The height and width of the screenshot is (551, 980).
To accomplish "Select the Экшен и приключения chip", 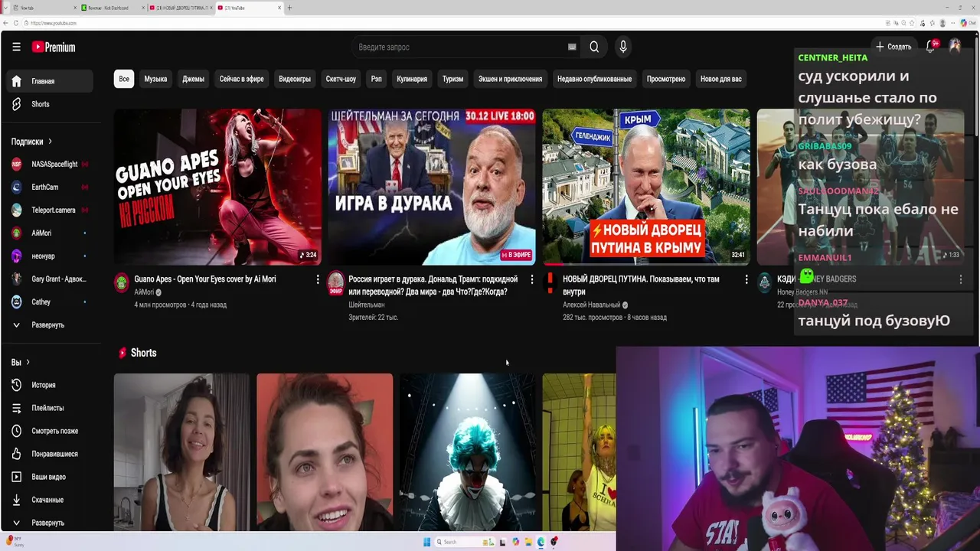I will (510, 79).
